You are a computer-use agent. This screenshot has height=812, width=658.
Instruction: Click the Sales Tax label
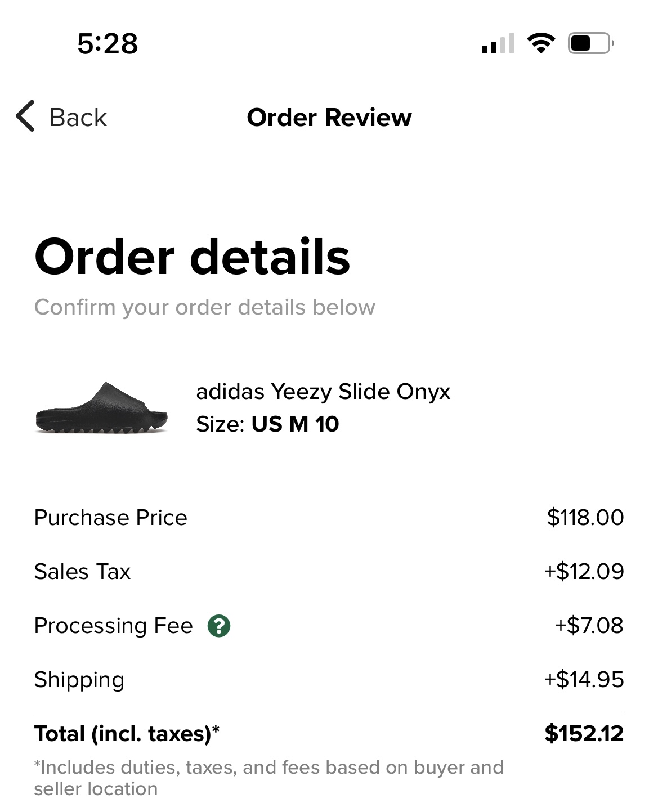(82, 572)
